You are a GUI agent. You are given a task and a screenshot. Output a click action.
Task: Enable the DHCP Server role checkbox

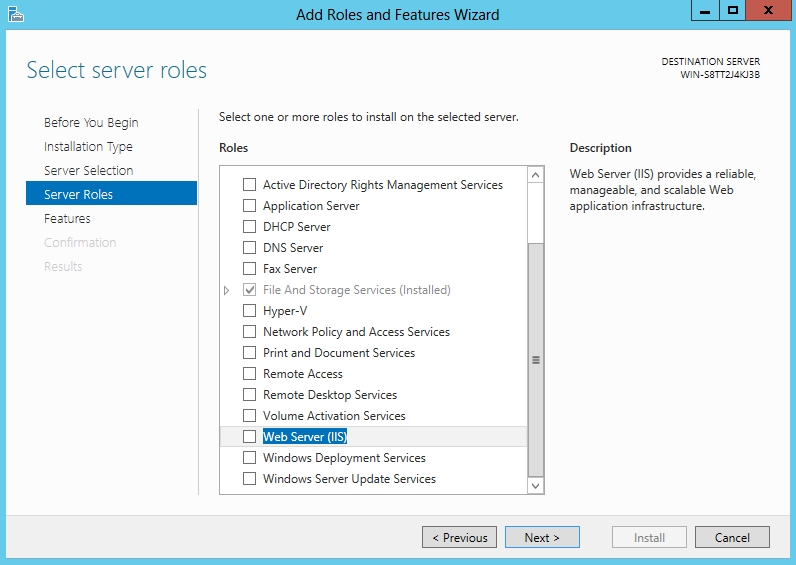tap(250, 227)
